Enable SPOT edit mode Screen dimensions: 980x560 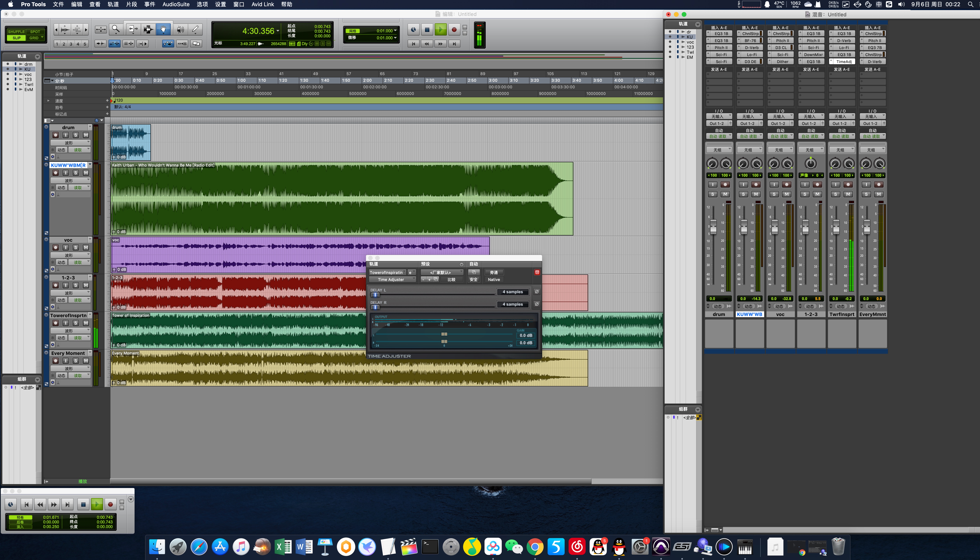[35, 32]
